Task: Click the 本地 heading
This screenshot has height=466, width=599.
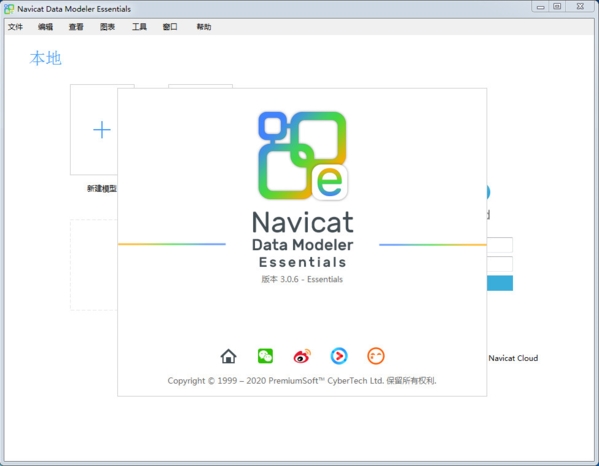Action: (x=45, y=58)
